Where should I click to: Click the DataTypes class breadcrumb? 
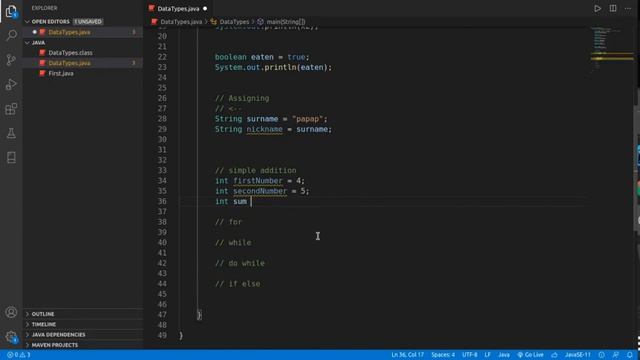(234, 22)
